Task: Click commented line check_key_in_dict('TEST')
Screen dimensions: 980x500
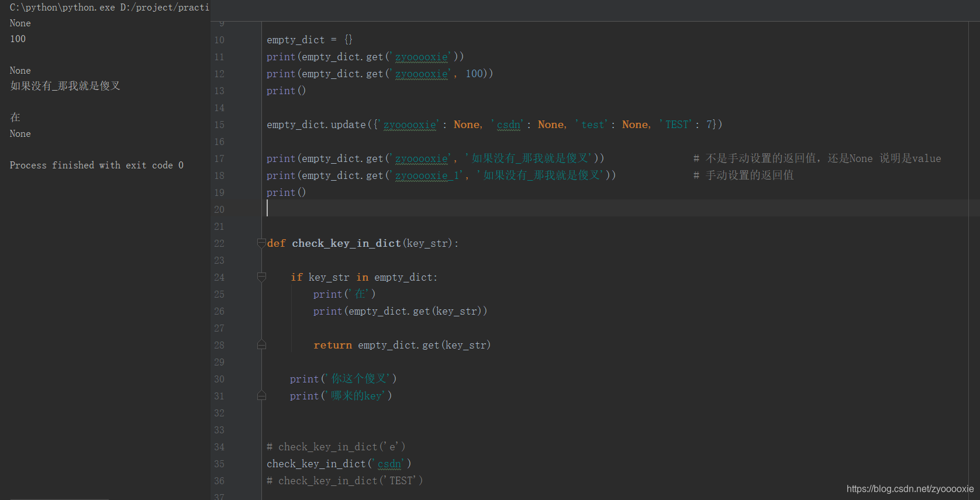Action: [x=345, y=481]
